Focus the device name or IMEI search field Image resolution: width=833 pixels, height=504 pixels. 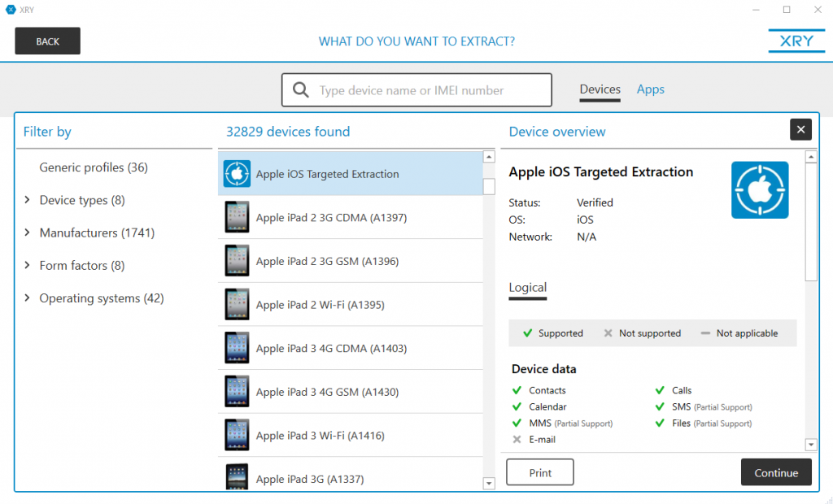pos(416,89)
